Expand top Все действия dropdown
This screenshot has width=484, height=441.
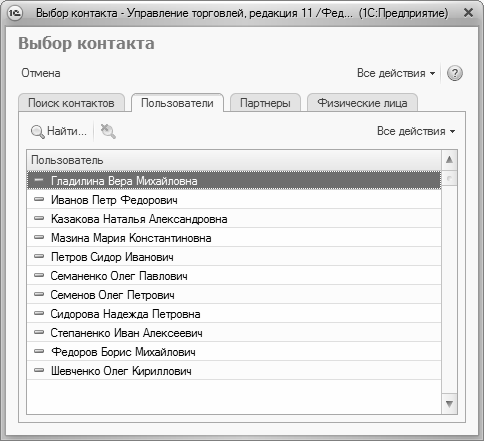tap(396, 73)
